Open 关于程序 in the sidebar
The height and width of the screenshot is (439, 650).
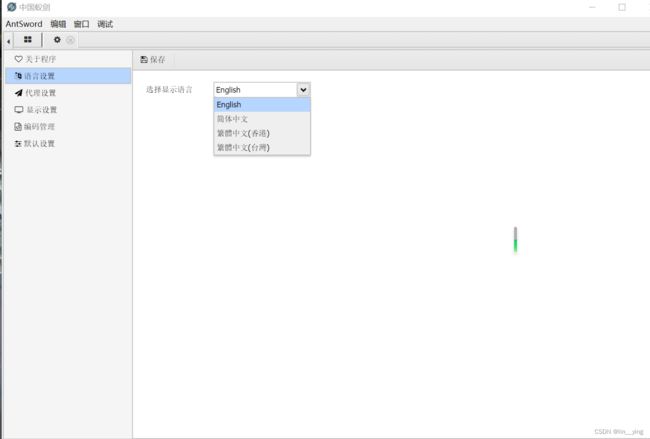[x=68, y=59]
